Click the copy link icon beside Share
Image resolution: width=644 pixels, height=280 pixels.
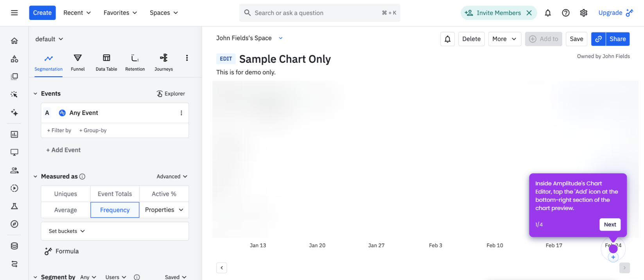point(598,39)
